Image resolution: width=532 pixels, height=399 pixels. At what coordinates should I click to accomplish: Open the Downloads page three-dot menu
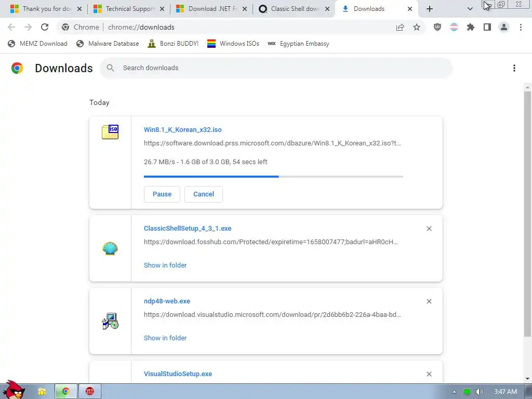click(514, 68)
